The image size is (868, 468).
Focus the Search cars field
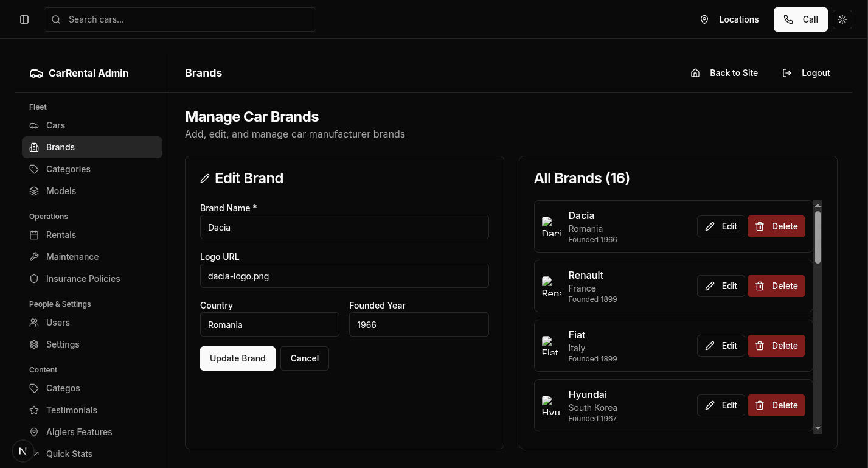(x=180, y=19)
